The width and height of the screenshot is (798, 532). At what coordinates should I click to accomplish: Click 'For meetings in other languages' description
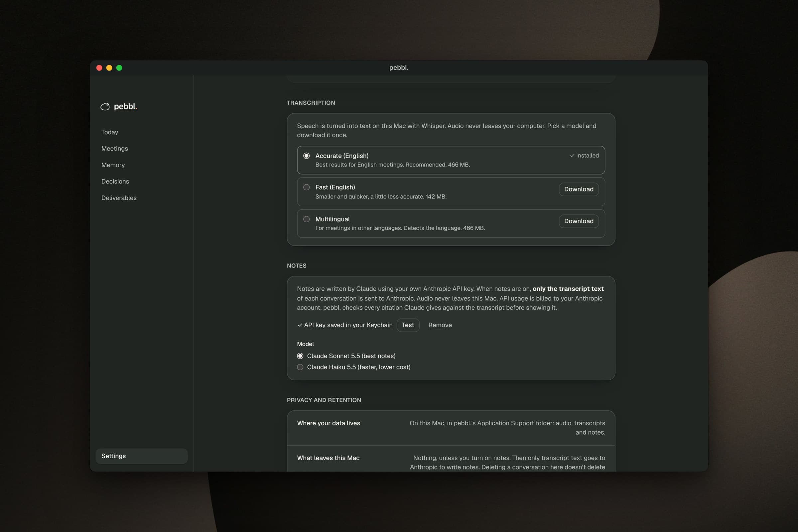(x=400, y=228)
